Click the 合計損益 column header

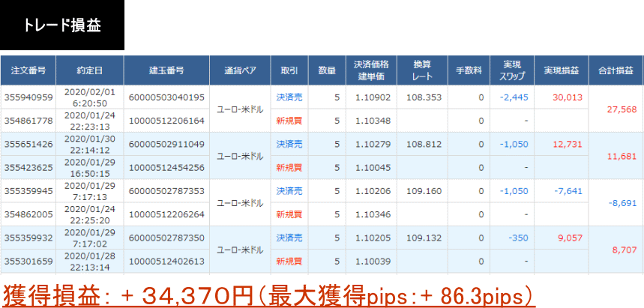tap(616, 71)
